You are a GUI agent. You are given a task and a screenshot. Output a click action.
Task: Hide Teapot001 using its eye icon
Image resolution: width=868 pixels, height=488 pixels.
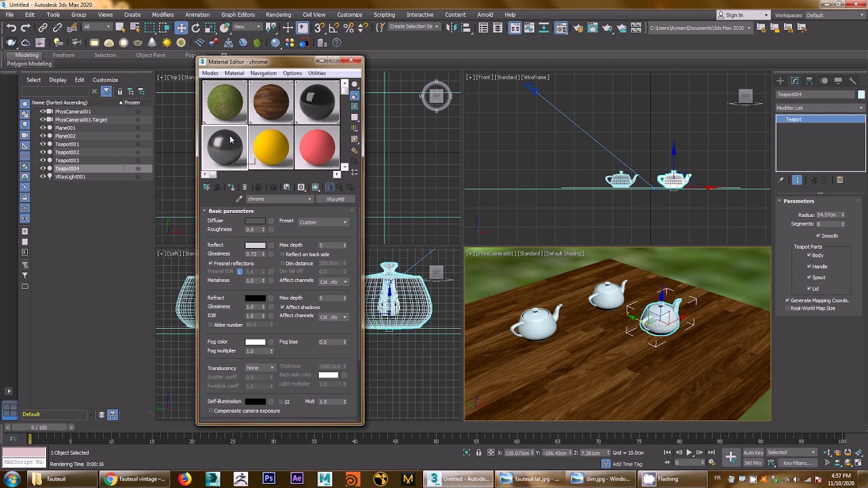[x=43, y=144]
